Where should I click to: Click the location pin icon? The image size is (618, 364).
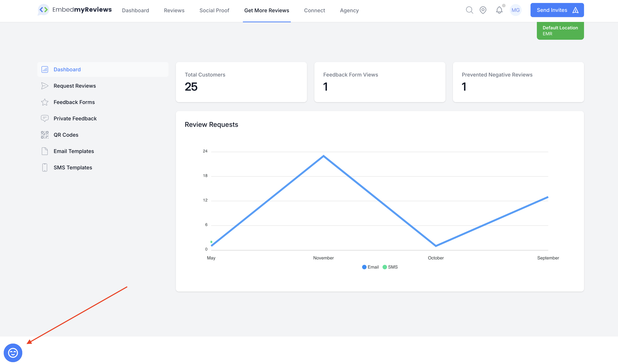tap(483, 10)
